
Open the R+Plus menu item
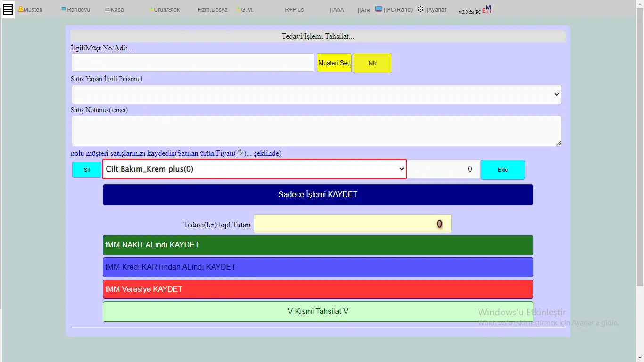pyautogui.click(x=294, y=9)
